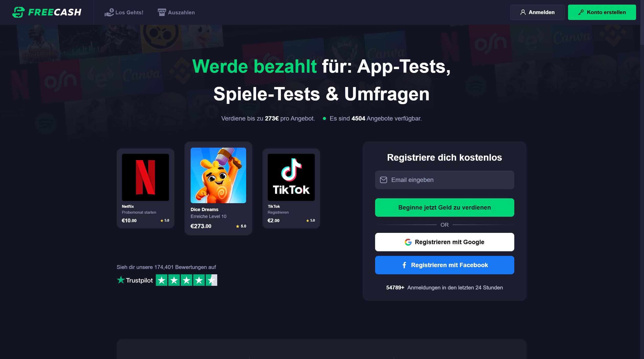This screenshot has width=644, height=359.
Task: Click the Facebook logo icon
Action: pos(404,265)
